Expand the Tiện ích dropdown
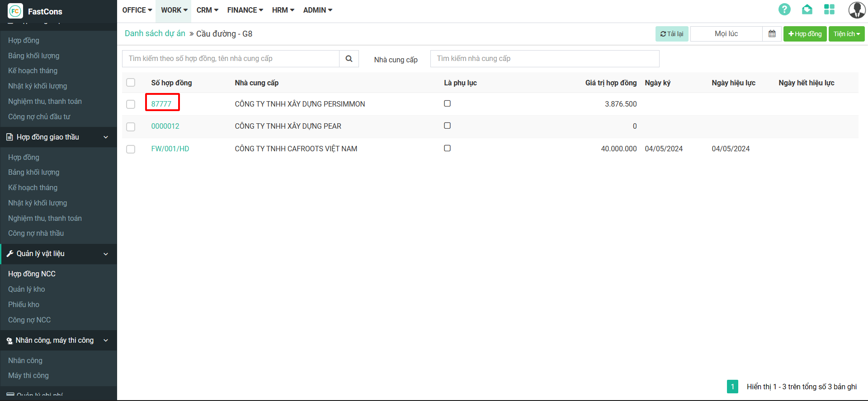 click(x=846, y=34)
